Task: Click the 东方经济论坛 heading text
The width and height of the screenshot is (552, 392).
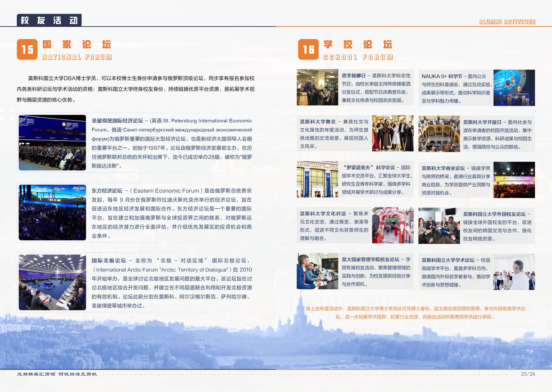Action: 107,191
